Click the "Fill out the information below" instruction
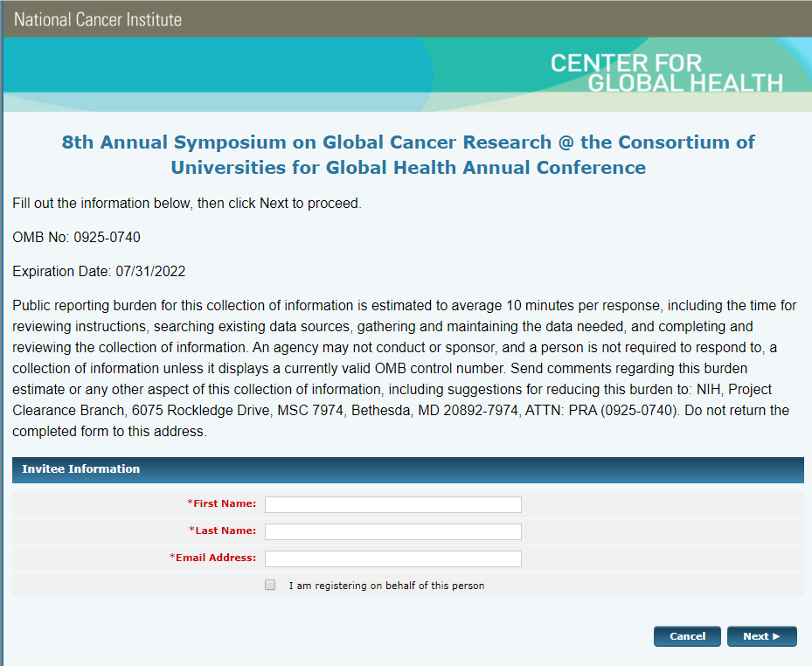 point(186,204)
